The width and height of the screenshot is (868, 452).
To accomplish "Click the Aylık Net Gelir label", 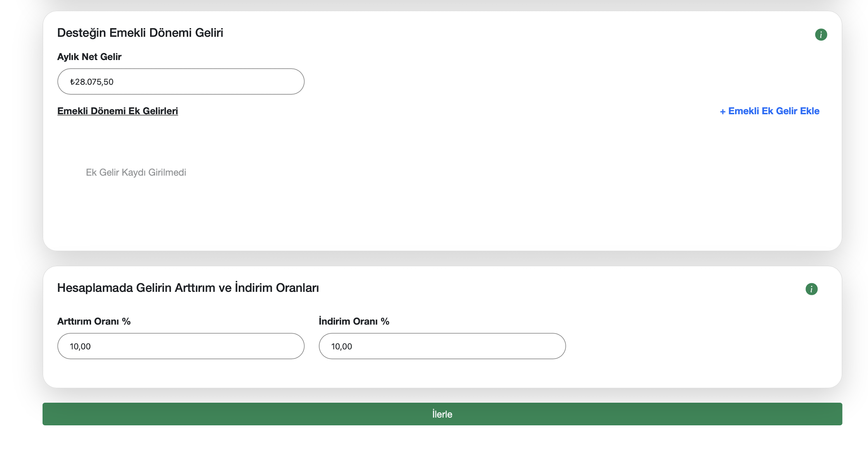I will click(x=89, y=57).
